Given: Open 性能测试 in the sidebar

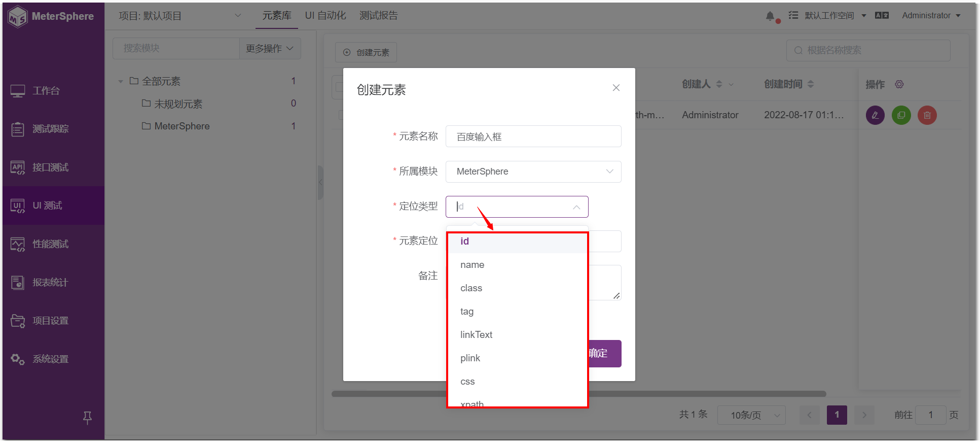Looking at the screenshot, I should point(54,244).
